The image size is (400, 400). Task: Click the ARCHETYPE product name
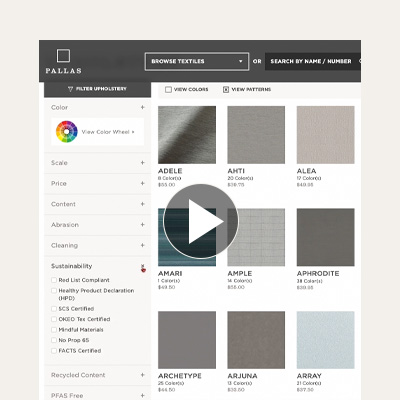click(180, 376)
